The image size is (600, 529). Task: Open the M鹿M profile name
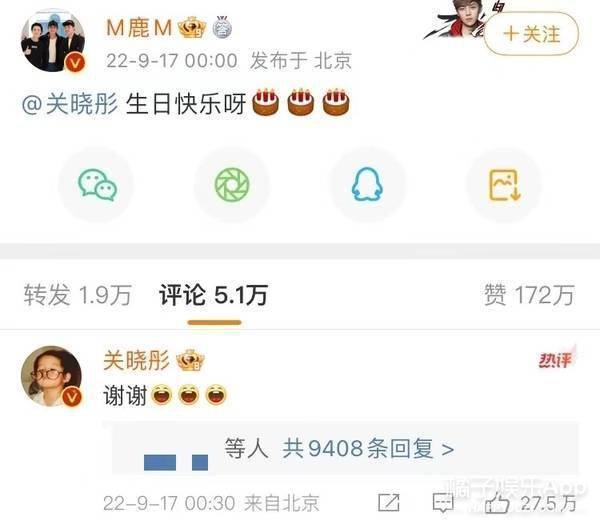click(x=139, y=28)
